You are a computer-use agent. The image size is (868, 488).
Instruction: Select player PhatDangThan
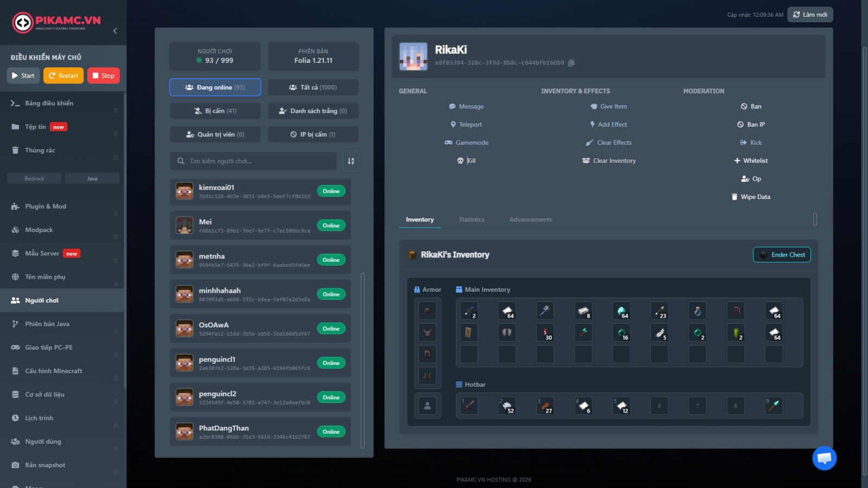(x=260, y=432)
